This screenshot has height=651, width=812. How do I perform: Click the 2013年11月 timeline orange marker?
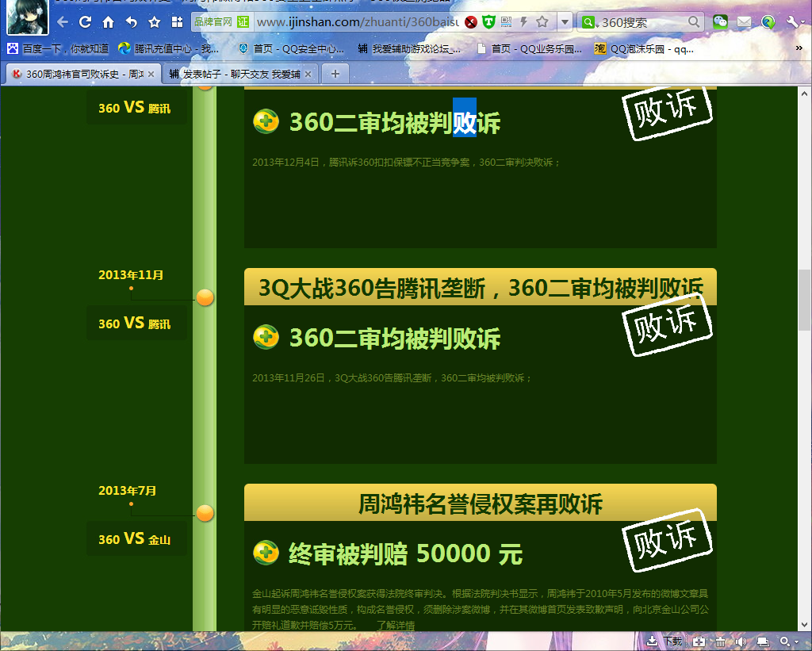click(205, 297)
